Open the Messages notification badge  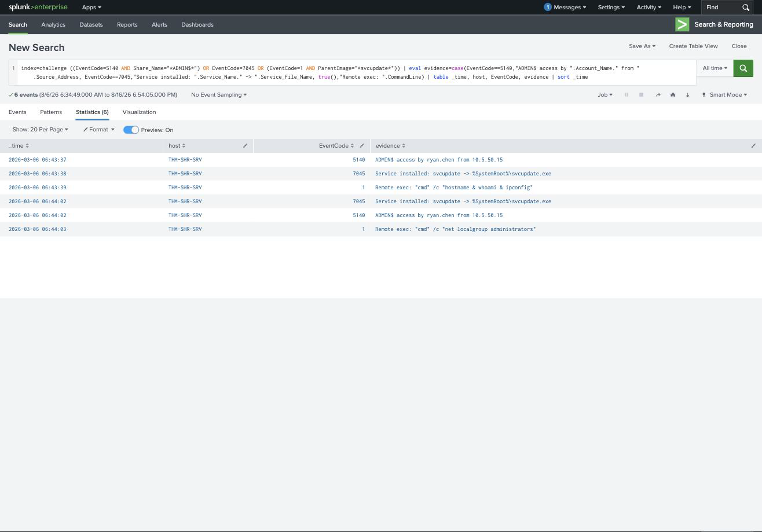547,7
